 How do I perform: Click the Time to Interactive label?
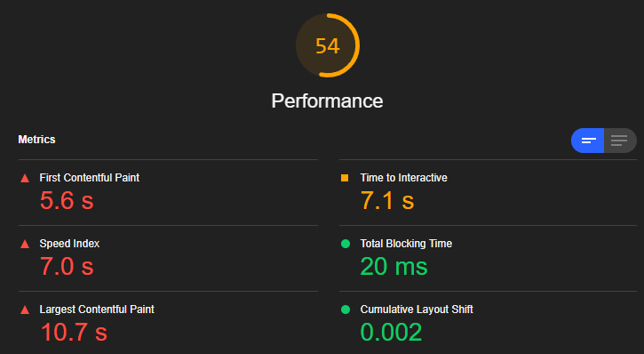click(404, 178)
